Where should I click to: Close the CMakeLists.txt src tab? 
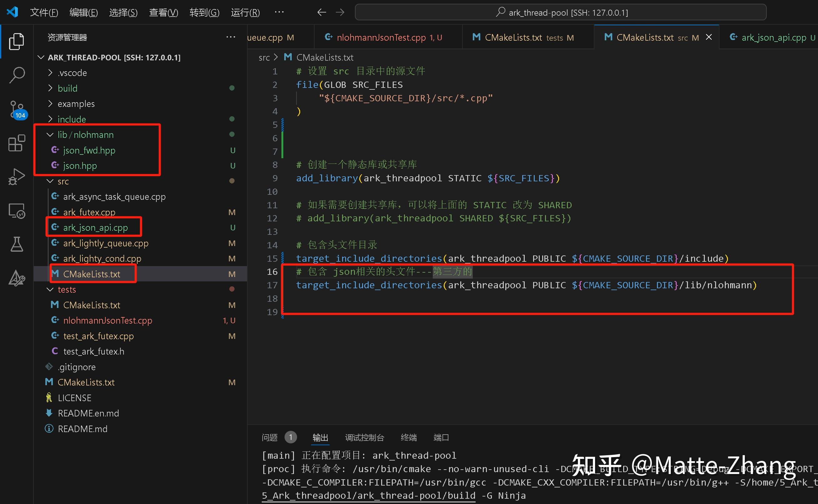click(x=709, y=37)
